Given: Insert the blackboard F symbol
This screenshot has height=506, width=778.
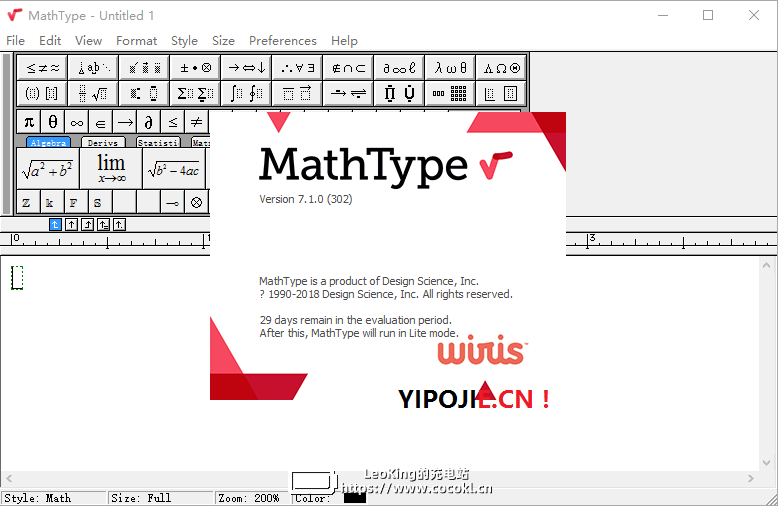Looking at the screenshot, I should tap(74, 202).
